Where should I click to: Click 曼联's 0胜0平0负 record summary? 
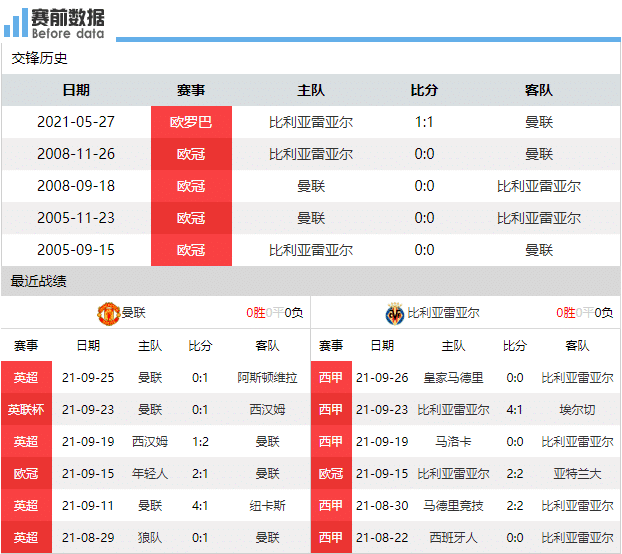pyautogui.click(x=275, y=313)
